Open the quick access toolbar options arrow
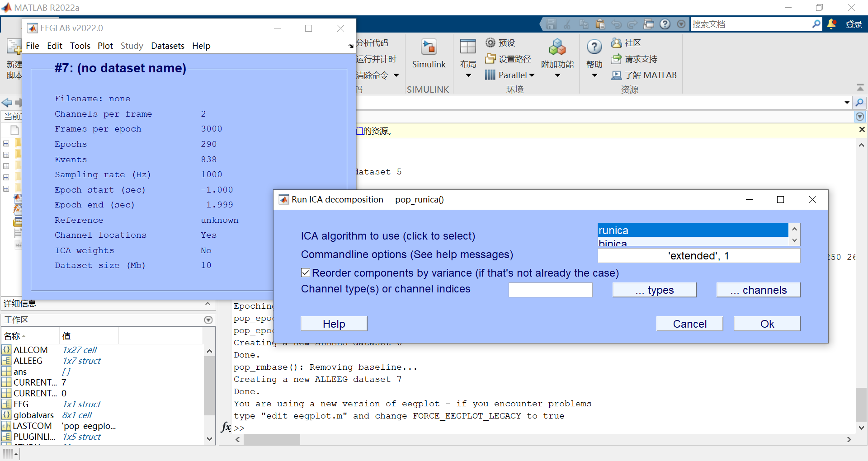The image size is (868, 461). click(681, 24)
